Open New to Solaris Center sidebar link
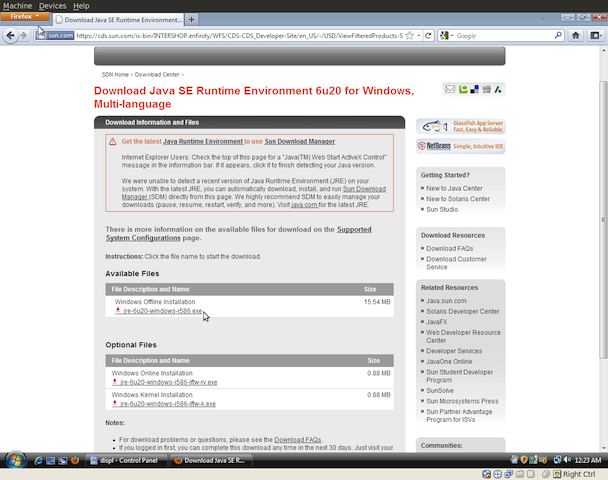This screenshot has width=608, height=480. click(458, 199)
